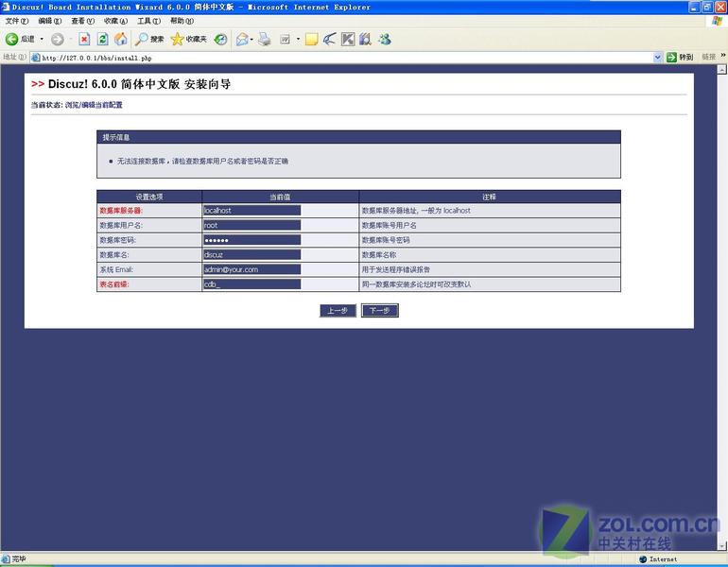Screen dimensions: 728x567
Task: Click the 链接 (Links) toolbar label
Action: [x=708, y=57]
